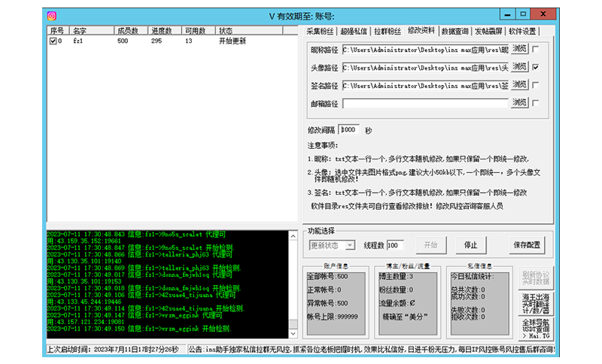Viewport: 602px width, 364px height.
Task: Focus the 线程数 input box
Action: 395,245
